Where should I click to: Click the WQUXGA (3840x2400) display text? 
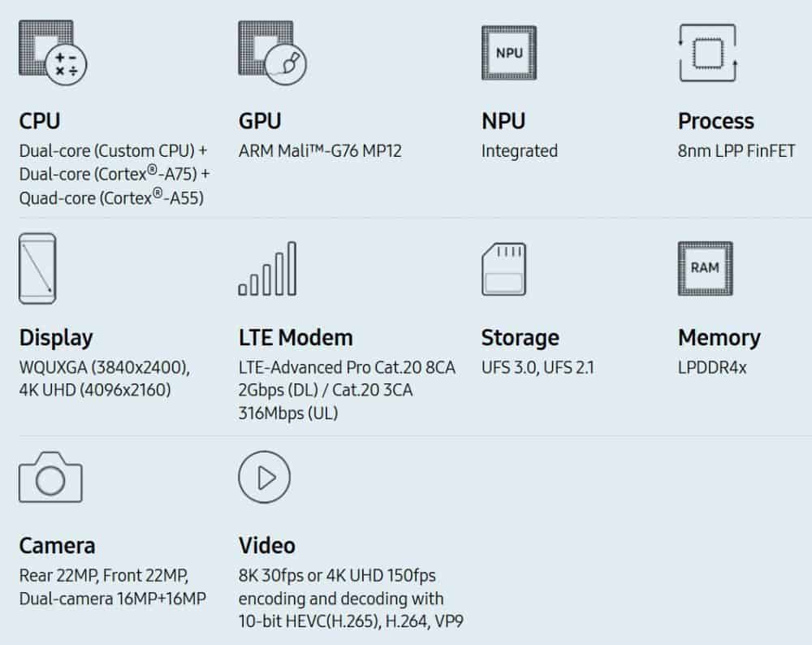click(105, 368)
